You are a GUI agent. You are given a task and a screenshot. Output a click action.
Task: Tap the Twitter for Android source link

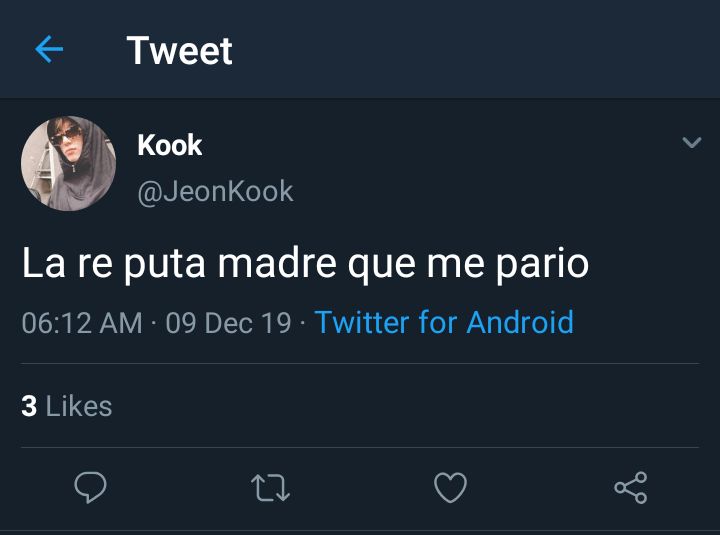point(444,322)
